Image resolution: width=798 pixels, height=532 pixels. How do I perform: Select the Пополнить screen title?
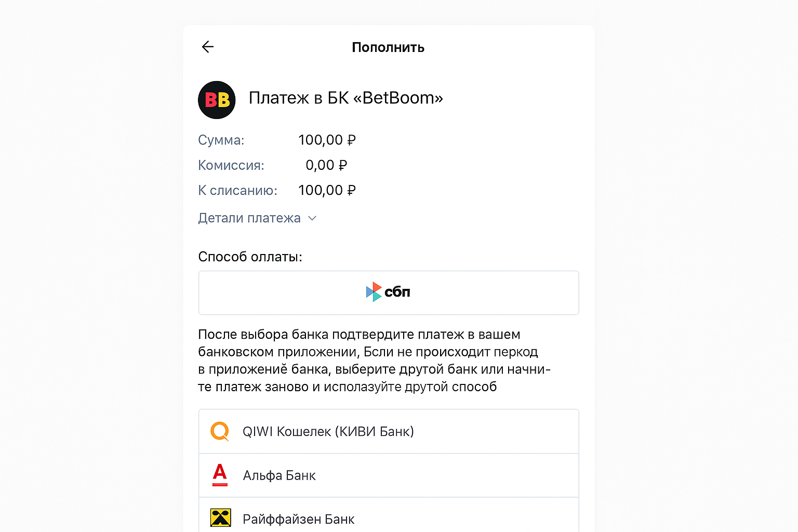(388, 47)
